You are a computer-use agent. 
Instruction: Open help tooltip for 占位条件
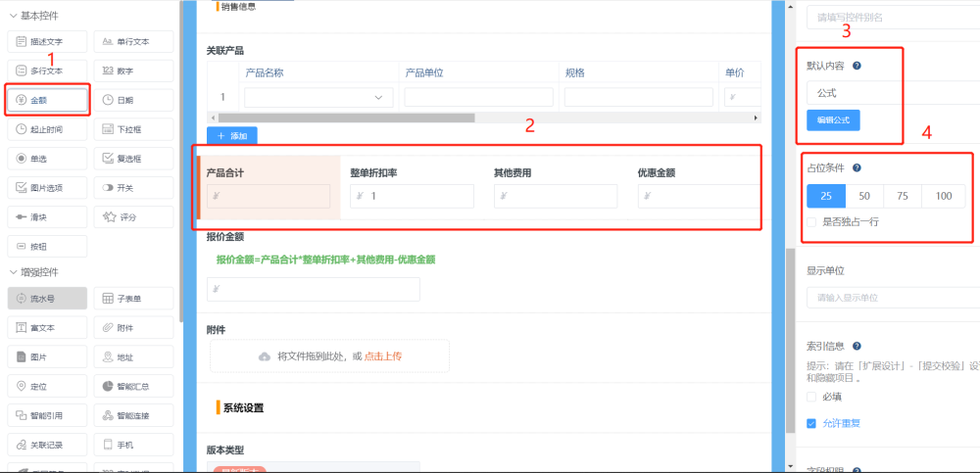tap(857, 167)
